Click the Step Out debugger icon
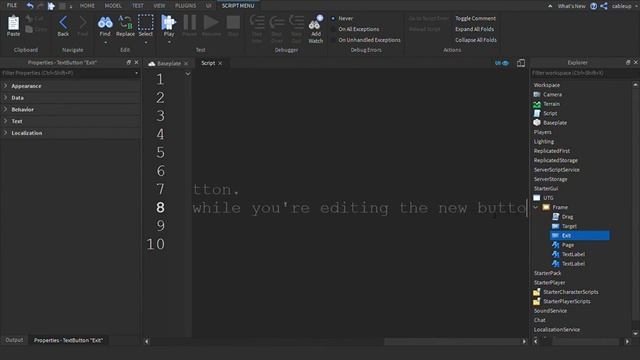Image resolution: width=640 pixels, height=360 pixels. [296, 23]
